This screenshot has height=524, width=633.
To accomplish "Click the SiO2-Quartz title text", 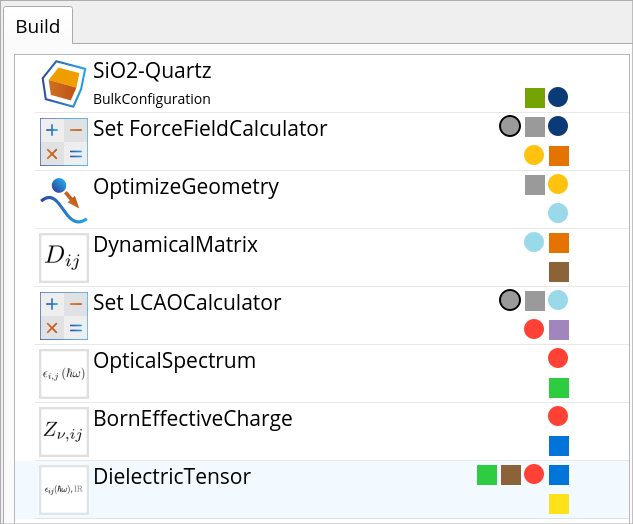I will coord(152,71).
